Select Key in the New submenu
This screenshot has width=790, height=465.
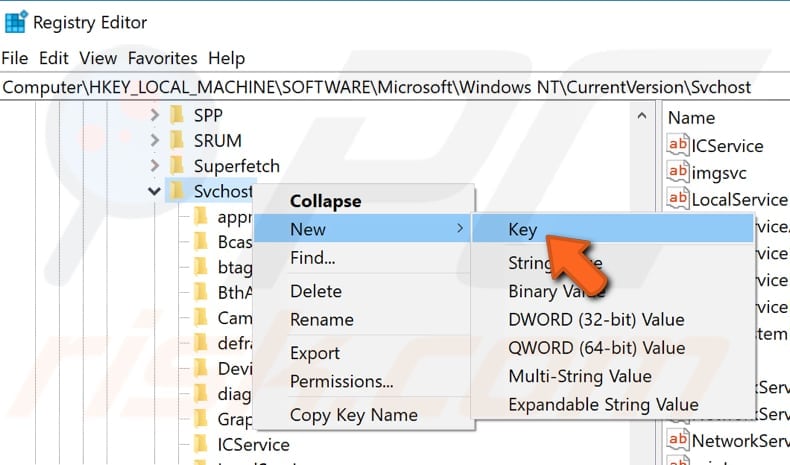click(x=613, y=229)
